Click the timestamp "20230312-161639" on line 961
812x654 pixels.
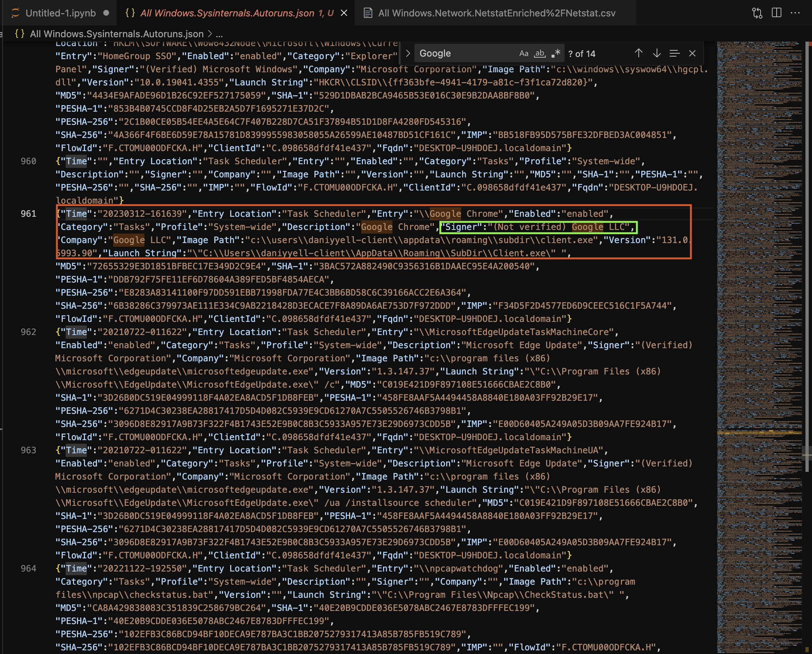142,213
